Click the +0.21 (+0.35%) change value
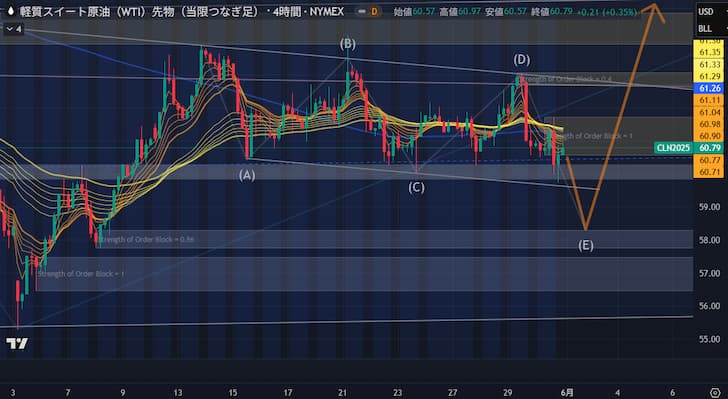The width and height of the screenshot is (728, 399). click(606, 12)
